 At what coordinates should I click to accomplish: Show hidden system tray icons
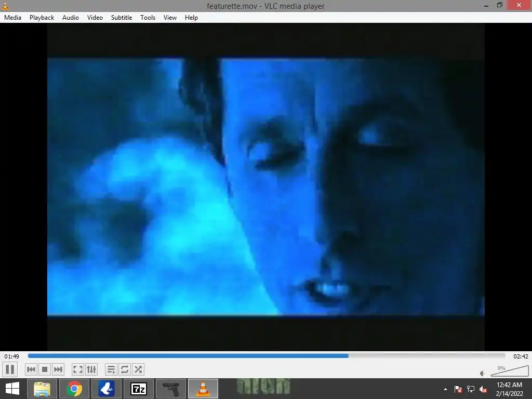coord(445,389)
